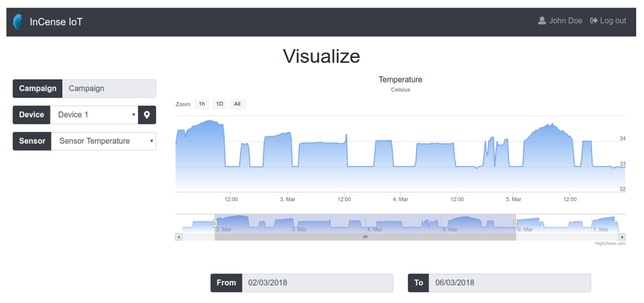Click the InCense IoT feather logo
Image resolution: width=644 pixels, height=303 pixels.
(17, 22)
